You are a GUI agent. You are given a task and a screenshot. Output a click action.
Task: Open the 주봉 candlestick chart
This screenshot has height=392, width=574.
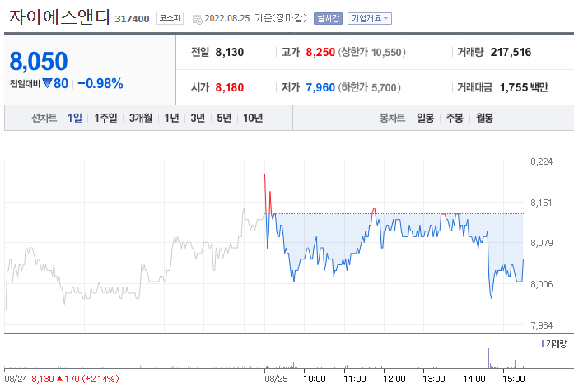[x=455, y=118]
